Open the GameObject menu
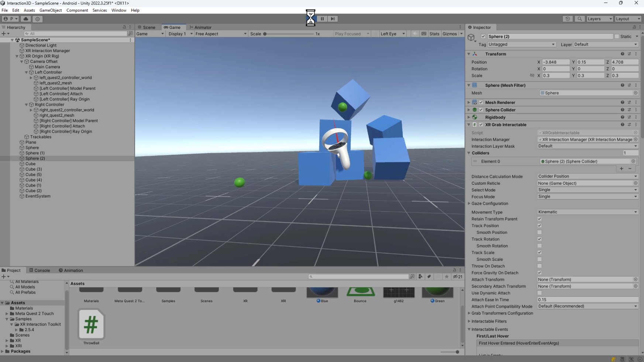This screenshot has width=644, height=362. [51, 10]
